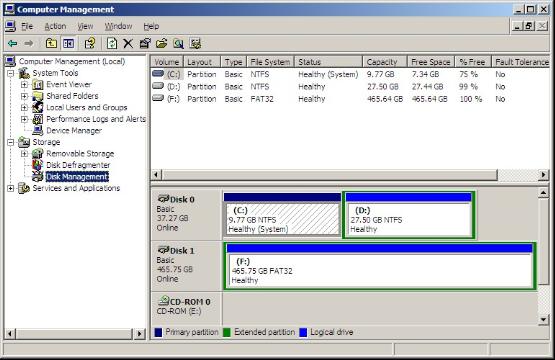Select the Disk Management tree item
Image resolution: width=555 pixels, height=360 pixels.
(77, 177)
